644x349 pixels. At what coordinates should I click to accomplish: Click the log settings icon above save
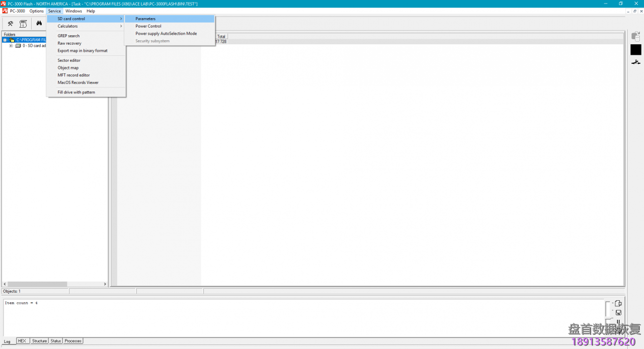[618, 303]
